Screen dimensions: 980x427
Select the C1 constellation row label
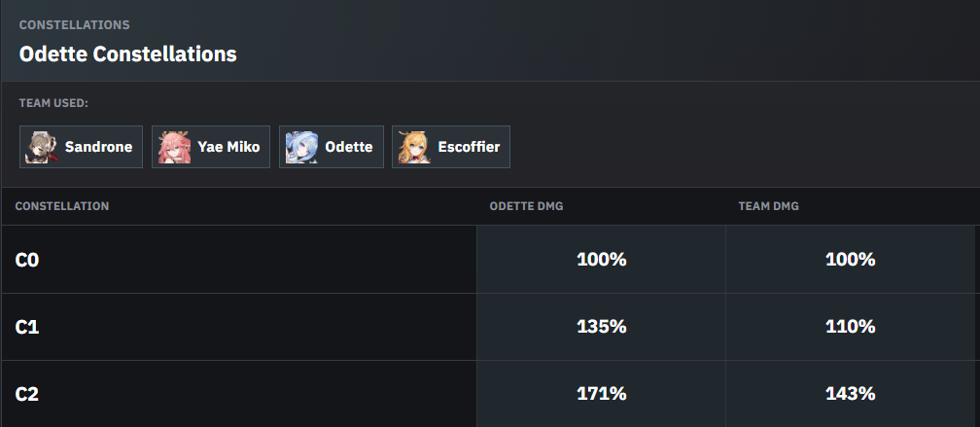pos(27,327)
